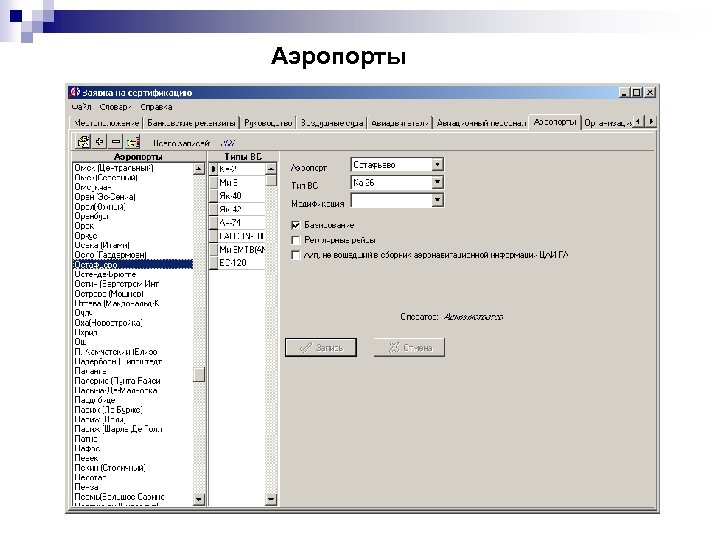
Task: Click the application icon in the title bar
Action: coord(75,92)
